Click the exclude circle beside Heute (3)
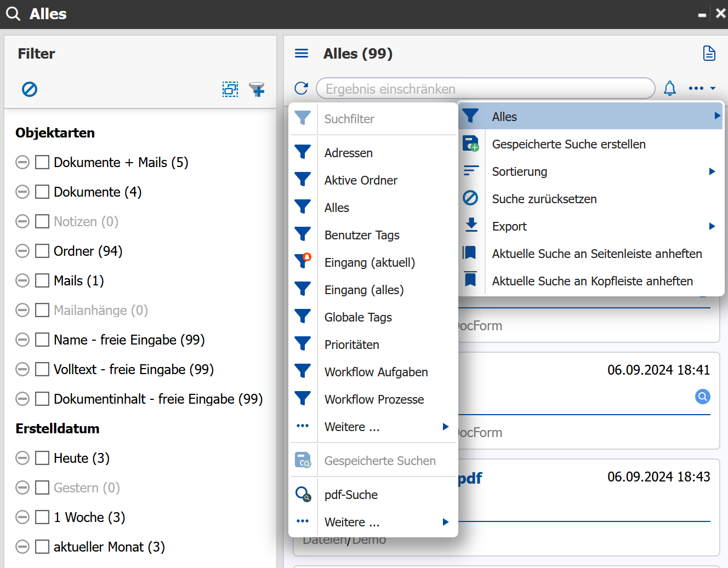The height and width of the screenshot is (568, 728). tap(22, 458)
